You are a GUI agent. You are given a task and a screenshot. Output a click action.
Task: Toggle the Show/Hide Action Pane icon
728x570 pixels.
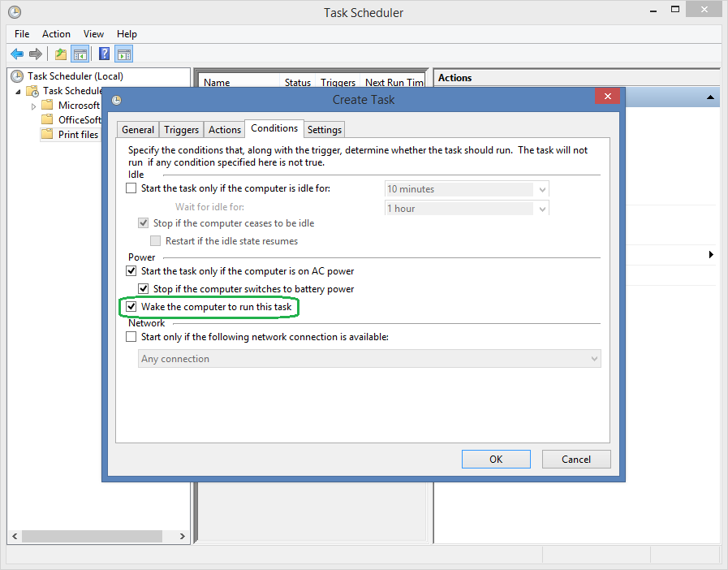coord(124,54)
